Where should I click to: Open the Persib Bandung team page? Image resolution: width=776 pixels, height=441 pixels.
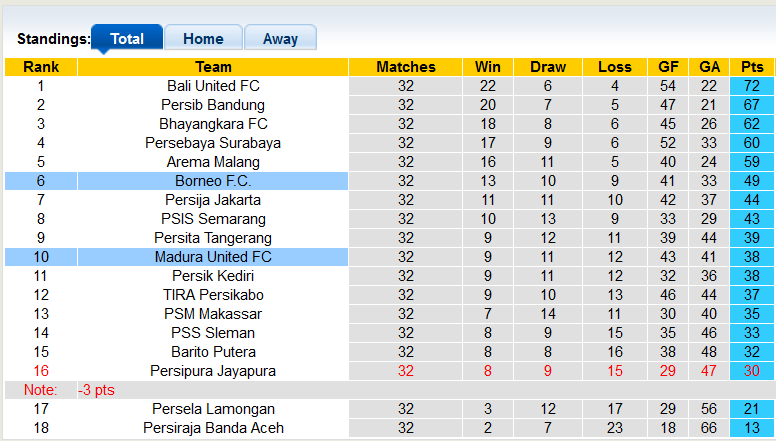click(213, 105)
